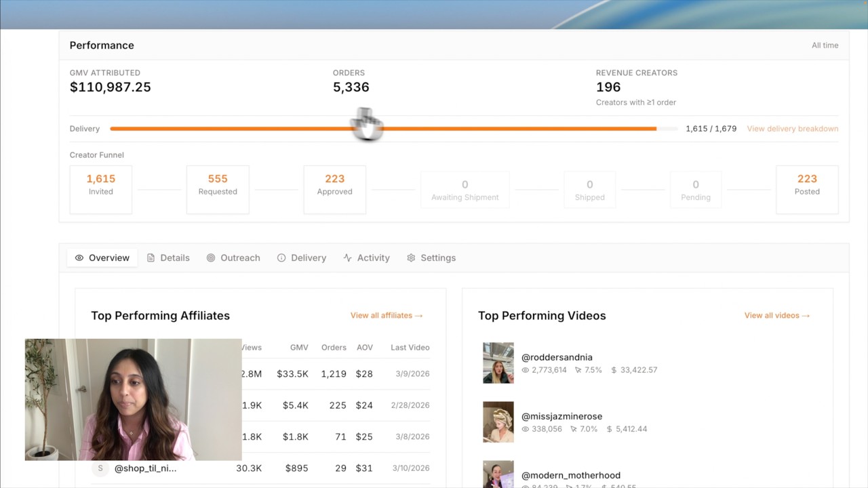The height and width of the screenshot is (488, 868).
Task: Click the @modern_motherhood username
Action: click(x=571, y=475)
